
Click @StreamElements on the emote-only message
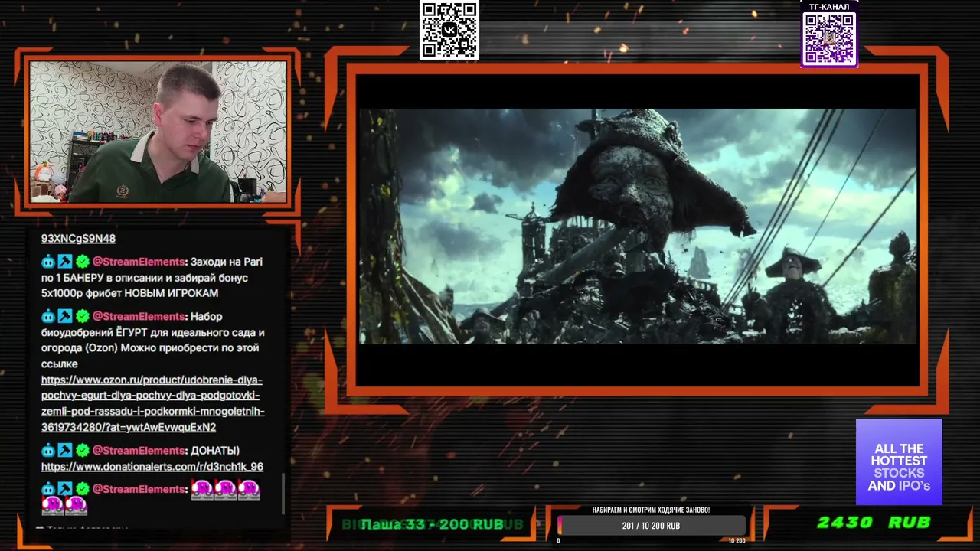point(139,489)
